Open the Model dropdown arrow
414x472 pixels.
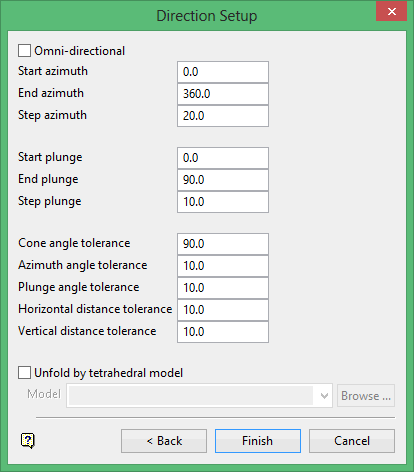pos(324,396)
